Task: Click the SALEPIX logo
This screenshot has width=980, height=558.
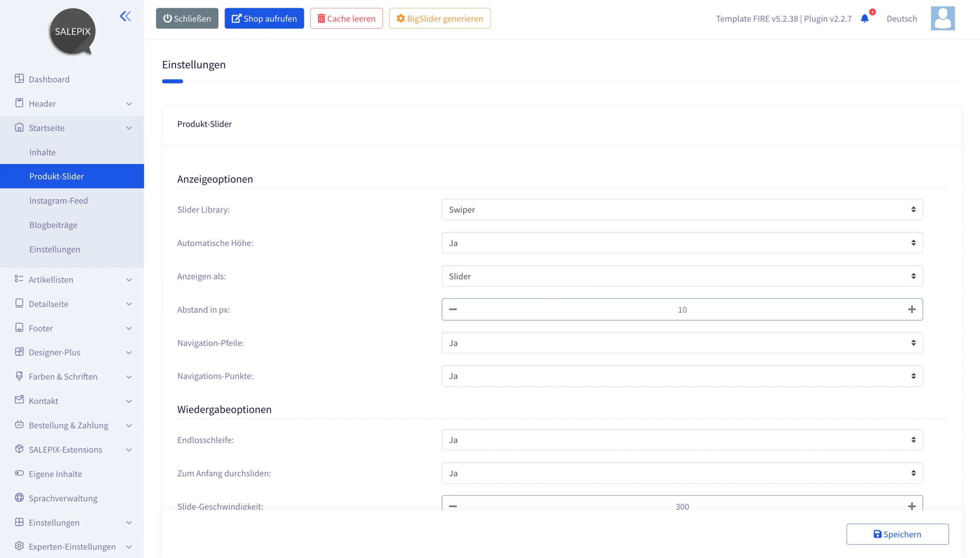Action: pyautogui.click(x=73, y=31)
